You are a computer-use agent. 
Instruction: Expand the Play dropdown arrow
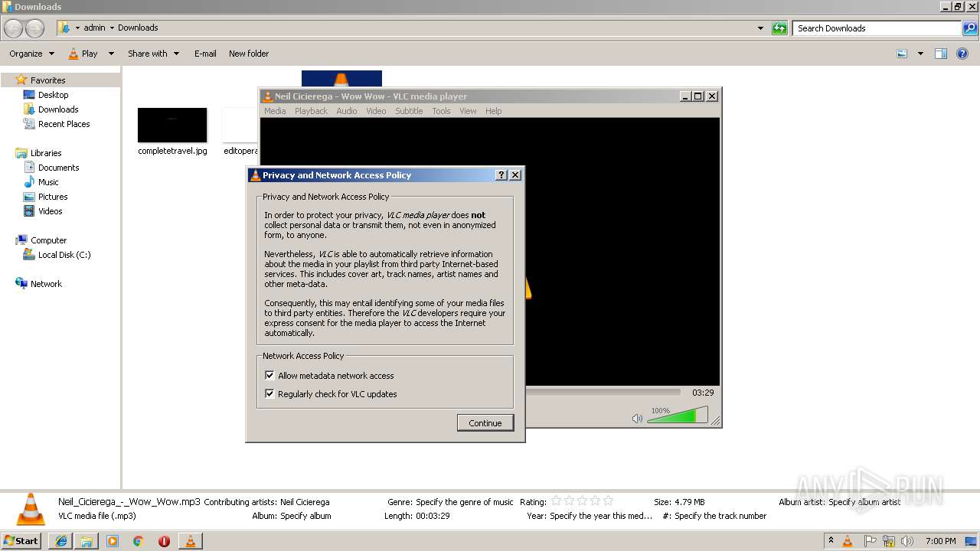point(111,54)
